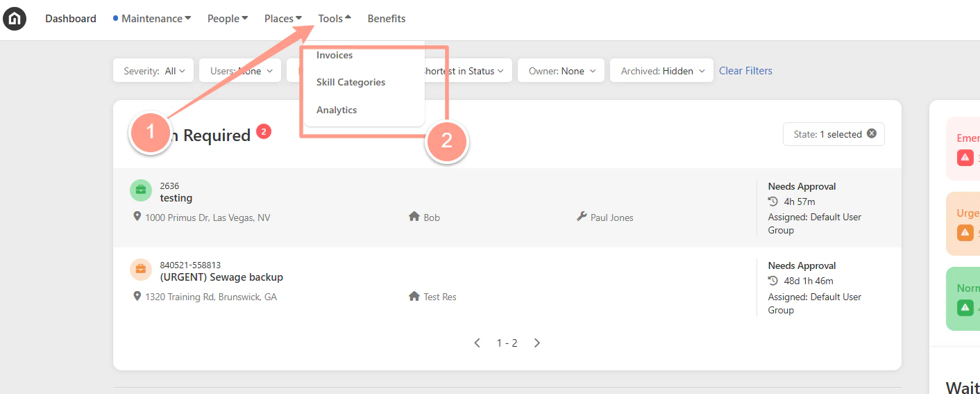The height and width of the screenshot is (394, 980).
Task: Open the Dashboard page
Action: click(x=71, y=19)
